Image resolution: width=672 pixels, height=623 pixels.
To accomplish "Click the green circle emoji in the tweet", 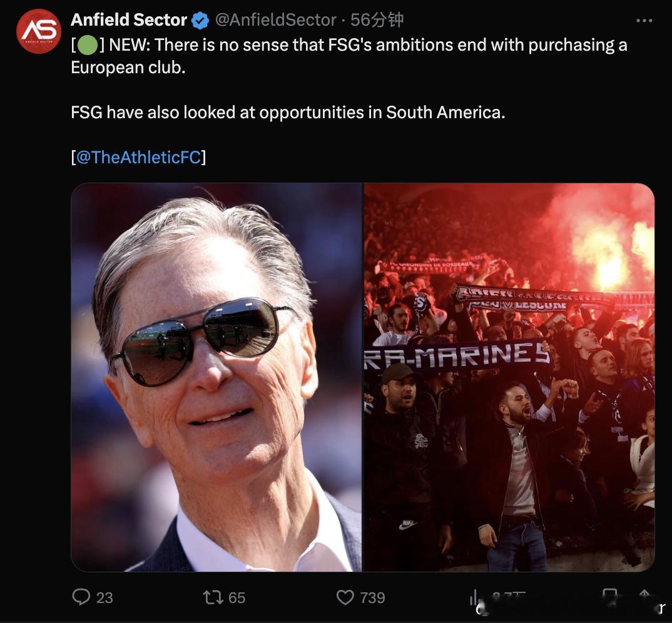I will 88,46.
